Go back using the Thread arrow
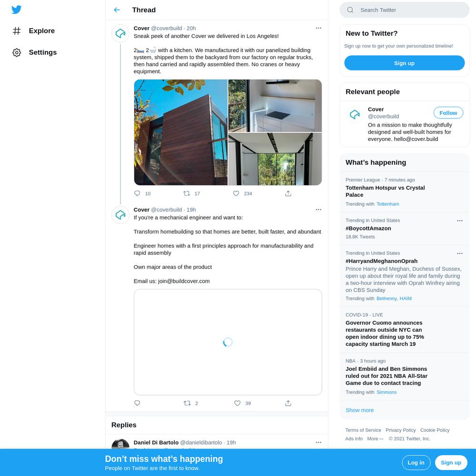The width and height of the screenshot is (476, 476). click(117, 10)
